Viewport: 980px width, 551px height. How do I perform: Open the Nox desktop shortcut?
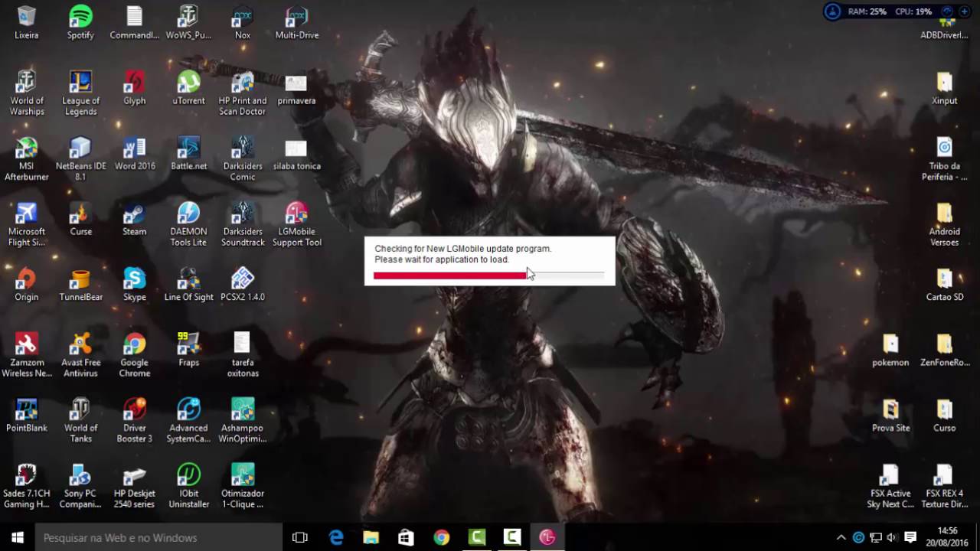(x=243, y=23)
